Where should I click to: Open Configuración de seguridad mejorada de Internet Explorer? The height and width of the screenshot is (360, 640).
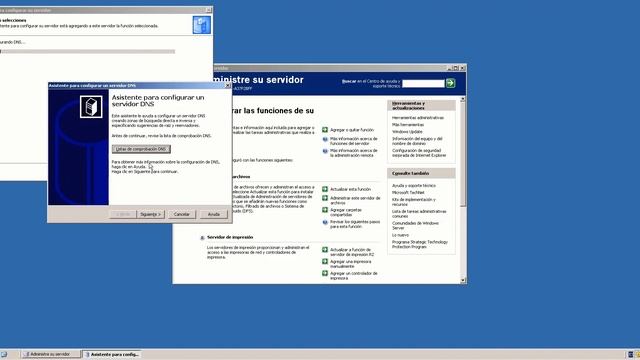(x=419, y=153)
